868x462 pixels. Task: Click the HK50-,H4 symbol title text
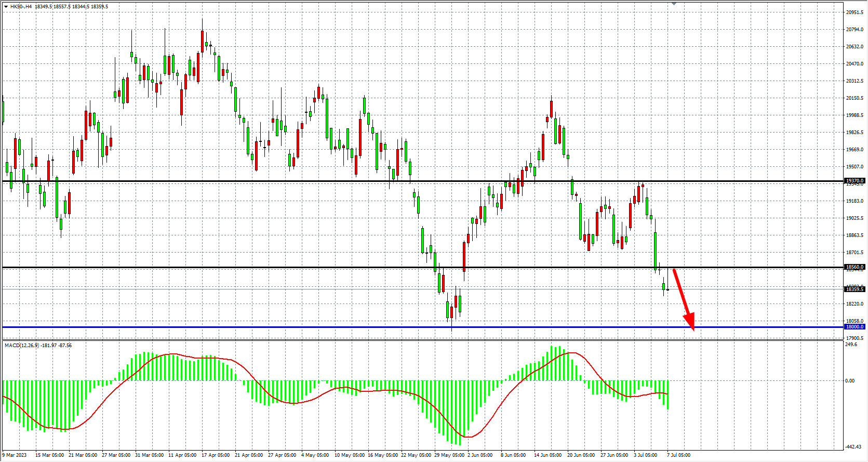coord(21,7)
